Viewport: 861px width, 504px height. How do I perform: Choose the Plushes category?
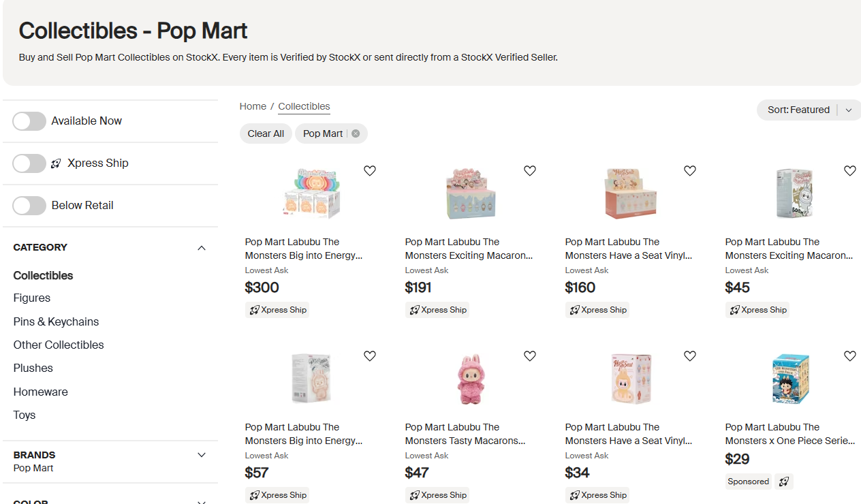pyautogui.click(x=33, y=368)
